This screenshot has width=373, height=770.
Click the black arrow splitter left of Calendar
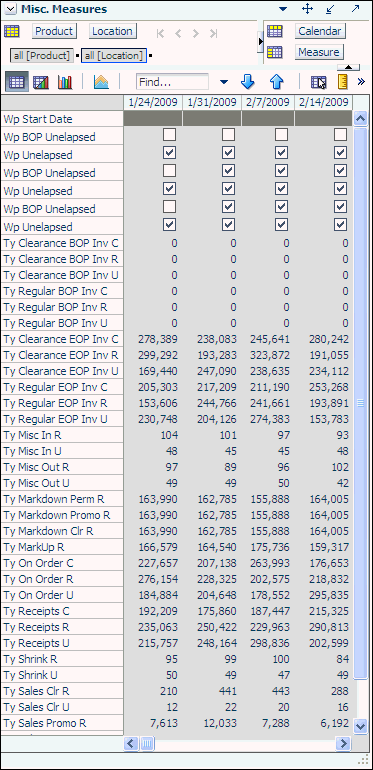tap(261, 42)
